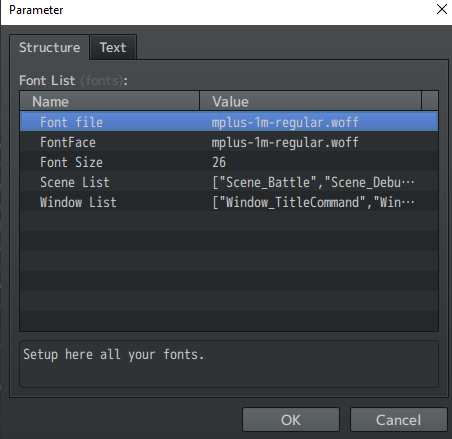Click FontFace value mplus-1m-regular.woff
Screen dimensions: 452x439
(x=285, y=142)
